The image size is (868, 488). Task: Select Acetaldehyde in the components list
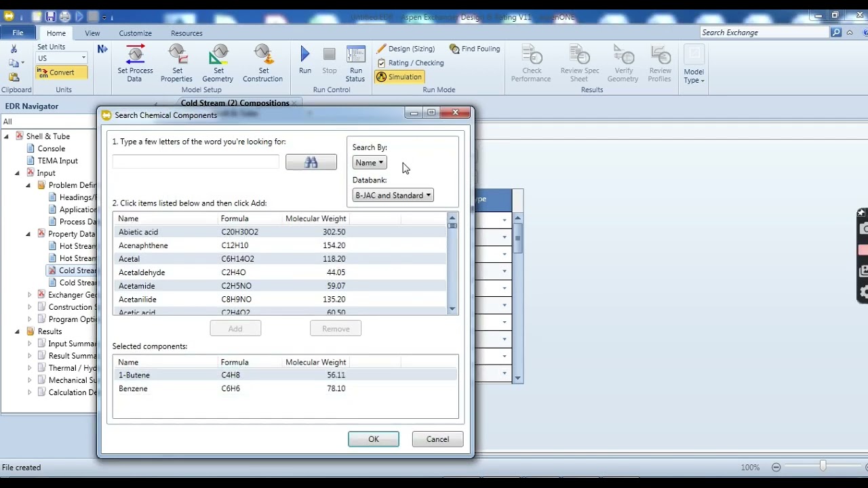click(280, 272)
